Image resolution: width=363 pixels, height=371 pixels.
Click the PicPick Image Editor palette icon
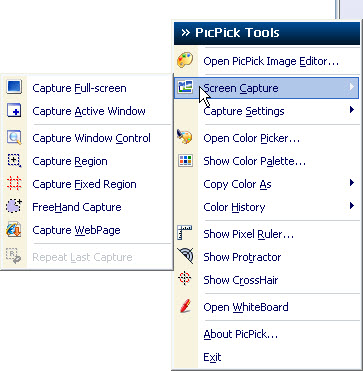pyautogui.click(x=185, y=61)
